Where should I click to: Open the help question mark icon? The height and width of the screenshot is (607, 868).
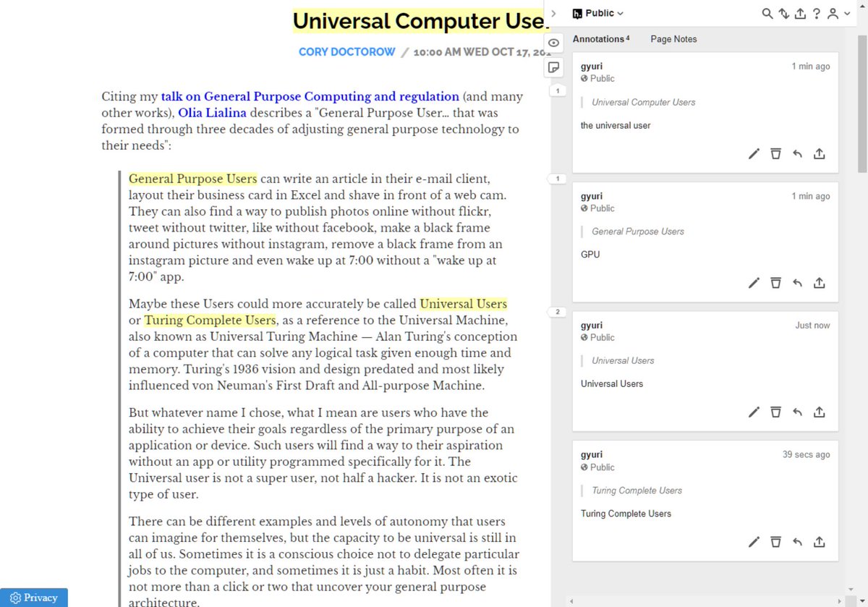click(817, 13)
